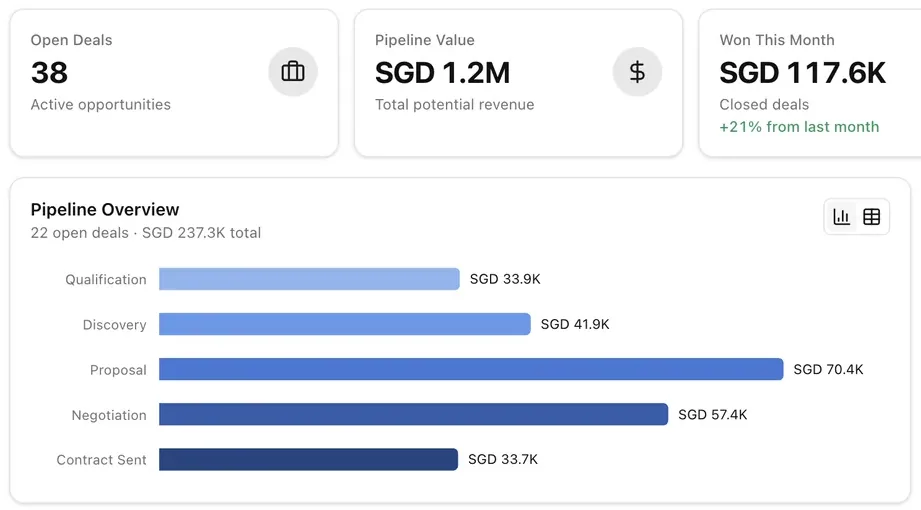Click the SGD 41.9K value label
921x510 pixels.
575,324
